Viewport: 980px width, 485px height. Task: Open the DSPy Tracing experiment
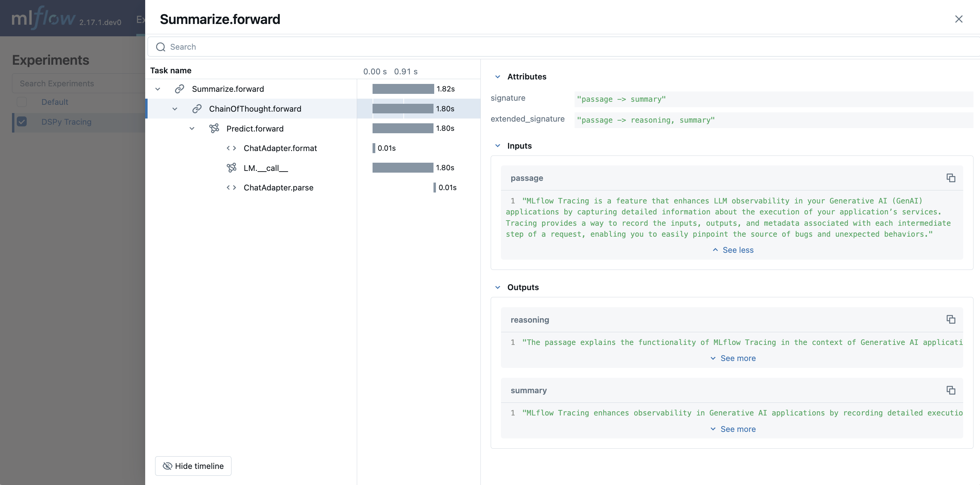point(66,122)
